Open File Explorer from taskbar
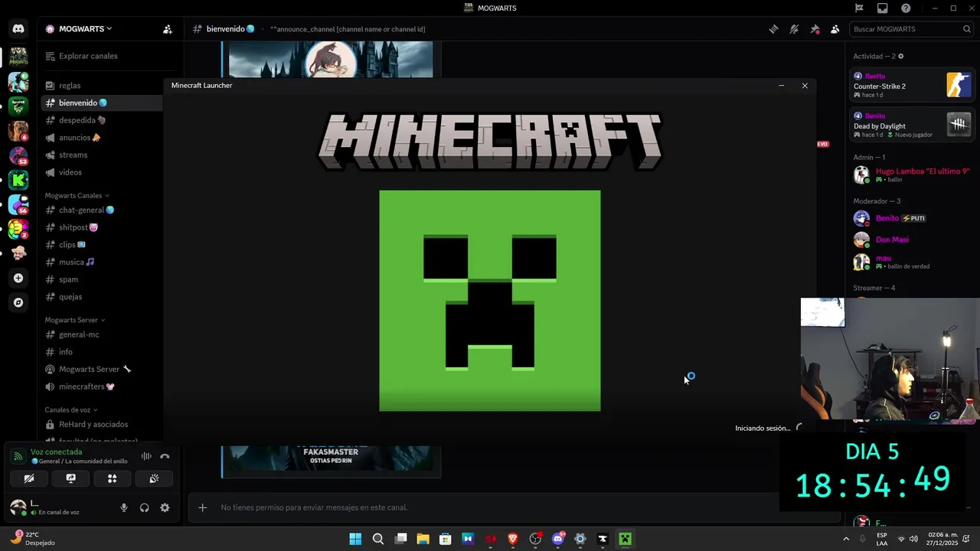 click(423, 539)
